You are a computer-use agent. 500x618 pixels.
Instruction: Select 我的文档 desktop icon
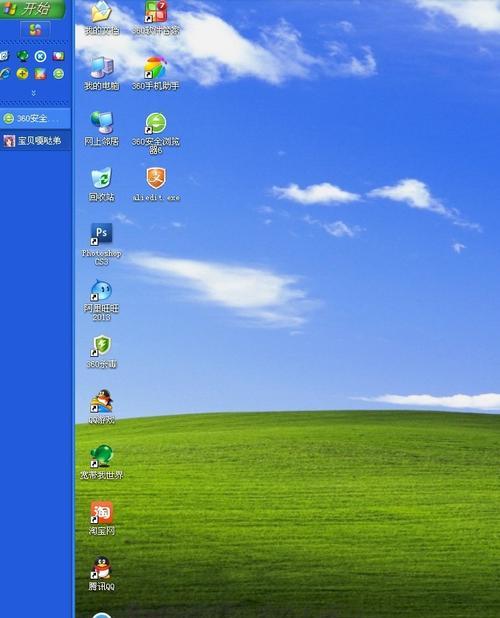[102, 18]
